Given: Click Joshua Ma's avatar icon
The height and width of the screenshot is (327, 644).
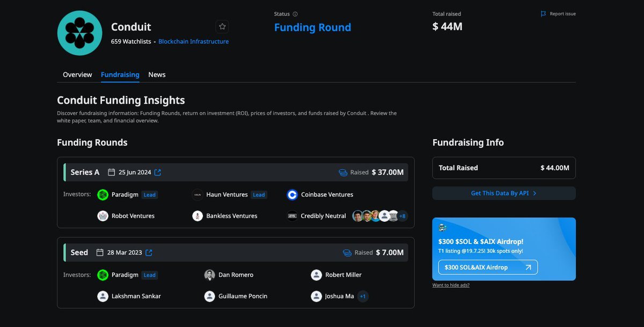Looking at the screenshot, I should pyautogui.click(x=317, y=296).
